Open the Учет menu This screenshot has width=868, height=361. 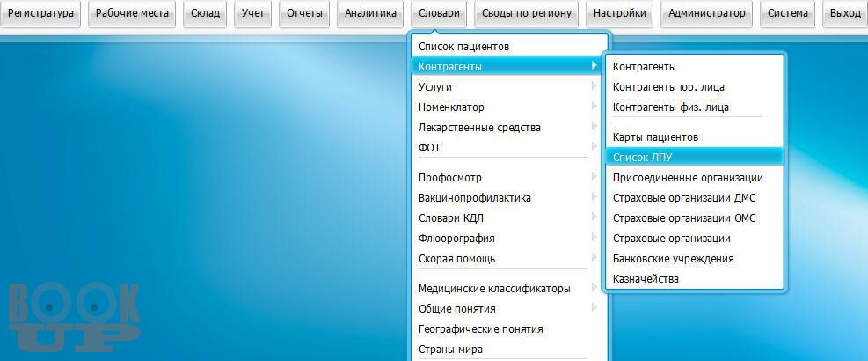tap(253, 13)
